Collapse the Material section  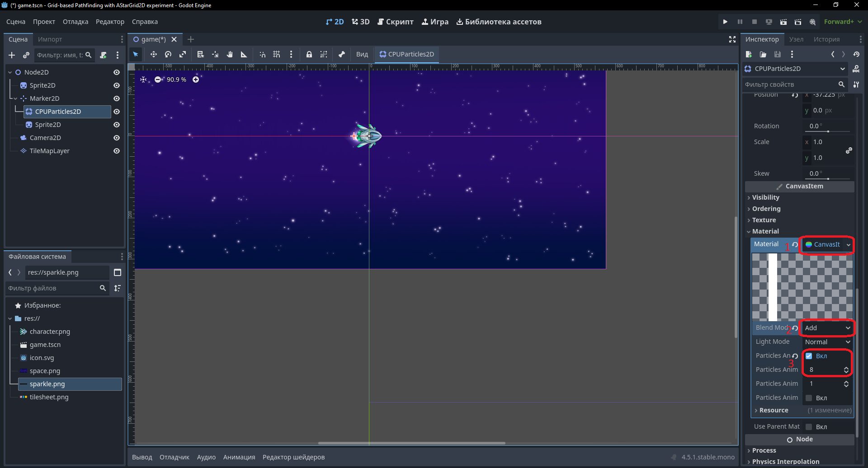tap(800, 231)
